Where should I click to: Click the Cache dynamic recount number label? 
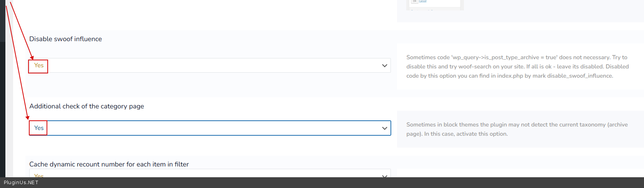(109, 165)
